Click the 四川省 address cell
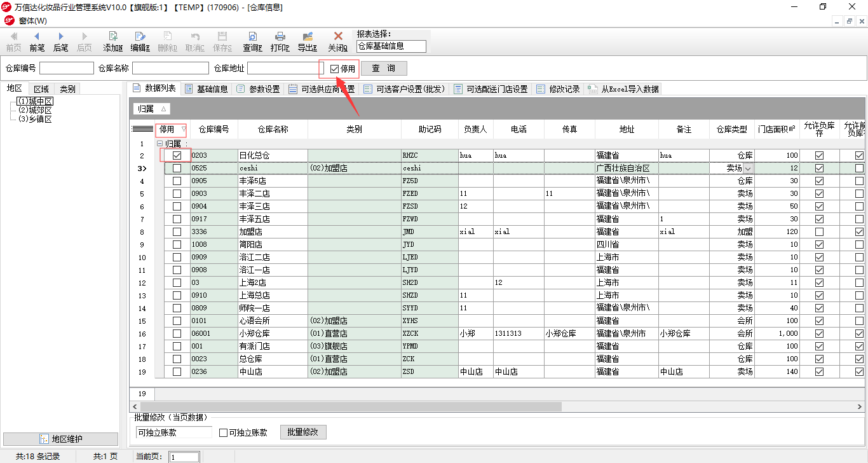The image size is (868, 463). click(627, 244)
